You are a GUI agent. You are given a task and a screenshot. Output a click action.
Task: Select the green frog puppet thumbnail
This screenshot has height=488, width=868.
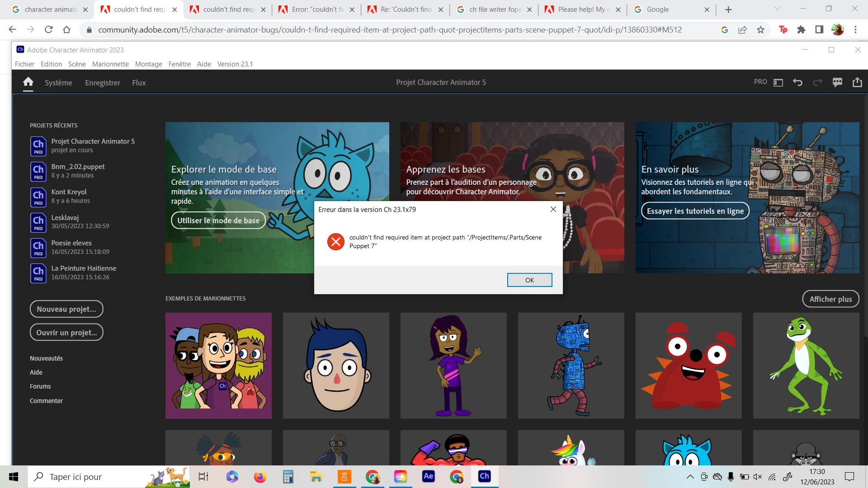coord(806,366)
